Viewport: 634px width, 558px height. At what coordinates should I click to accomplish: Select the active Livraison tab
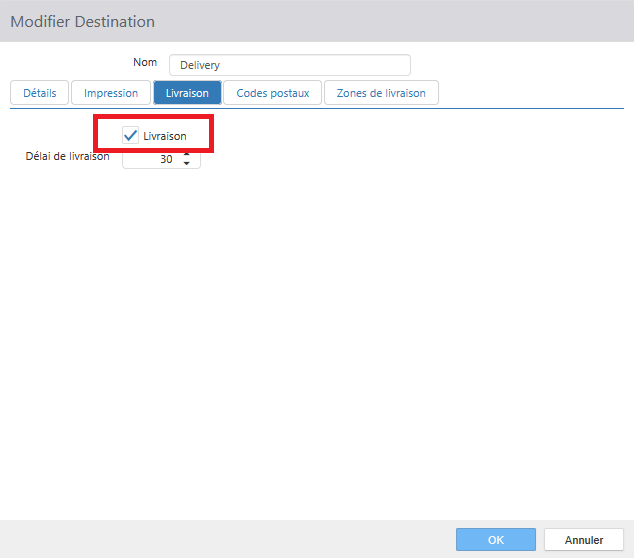pyautogui.click(x=187, y=93)
